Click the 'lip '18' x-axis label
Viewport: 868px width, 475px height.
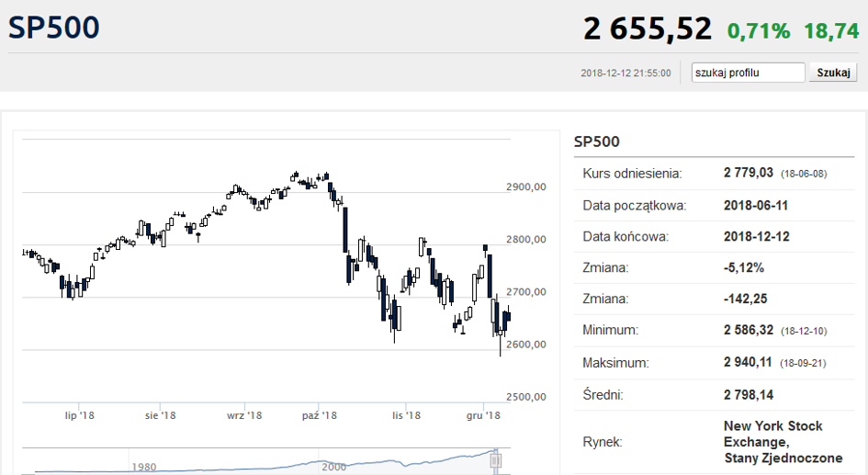pyautogui.click(x=80, y=415)
